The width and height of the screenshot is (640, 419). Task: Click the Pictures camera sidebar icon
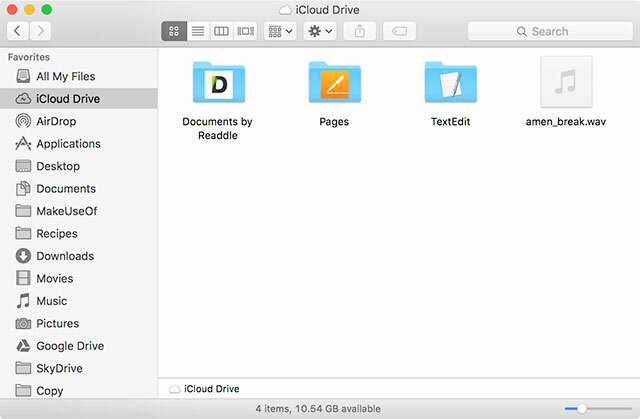[23, 324]
